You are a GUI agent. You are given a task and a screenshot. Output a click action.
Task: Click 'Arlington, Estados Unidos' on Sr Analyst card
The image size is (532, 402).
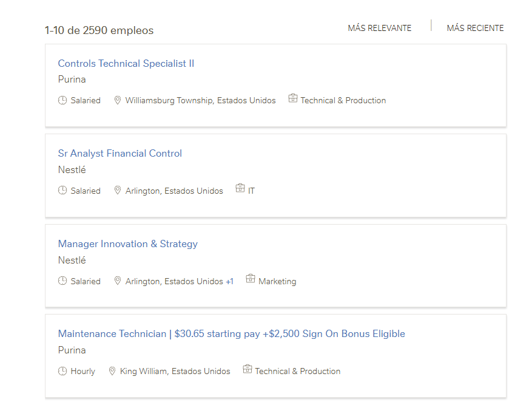click(174, 191)
